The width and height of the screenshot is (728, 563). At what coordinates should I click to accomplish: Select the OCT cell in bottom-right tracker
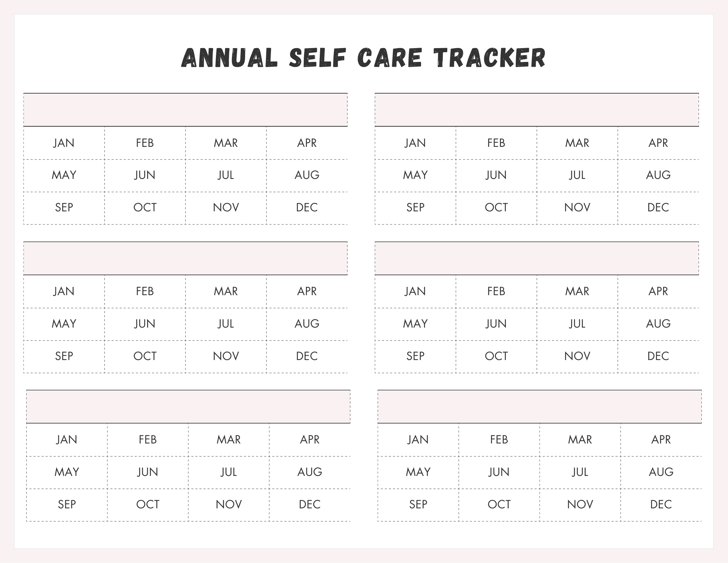point(499,505)
